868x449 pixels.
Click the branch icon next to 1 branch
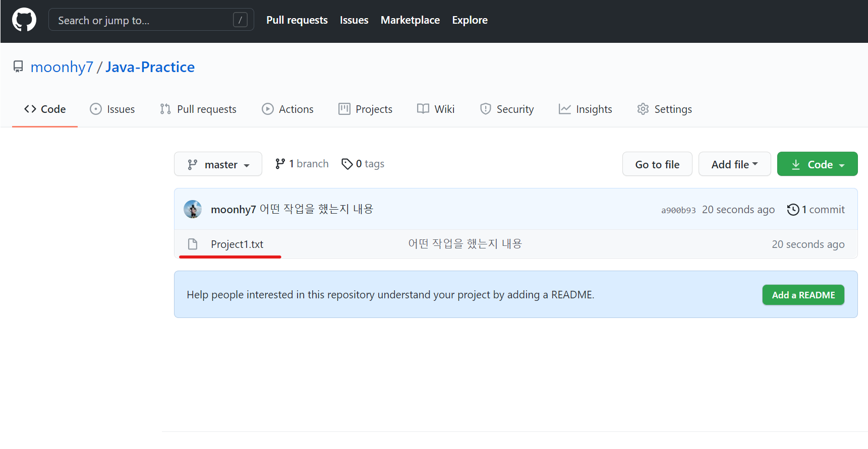pyautogui.click(x=280, y=164)
